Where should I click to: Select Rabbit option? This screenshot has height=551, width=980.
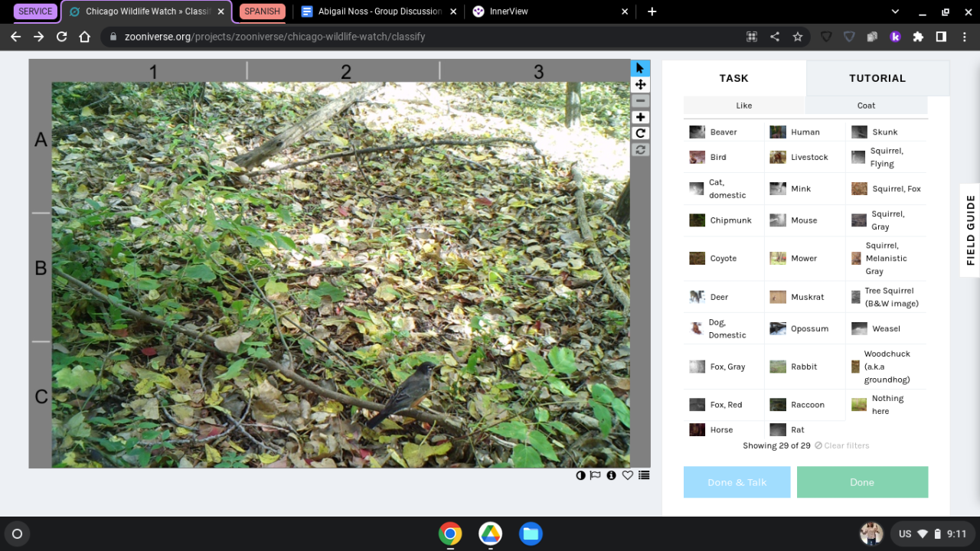coord(805,367)
